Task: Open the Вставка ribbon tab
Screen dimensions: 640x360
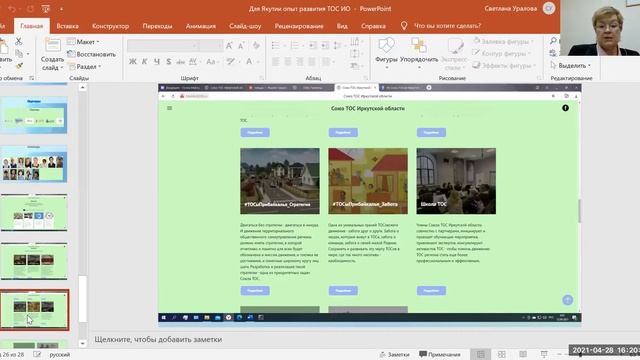Action: 67,26
